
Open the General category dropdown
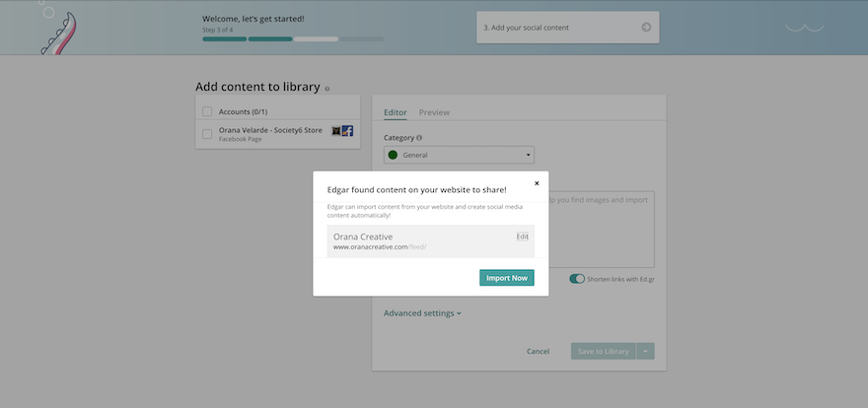tap(459, 155)
